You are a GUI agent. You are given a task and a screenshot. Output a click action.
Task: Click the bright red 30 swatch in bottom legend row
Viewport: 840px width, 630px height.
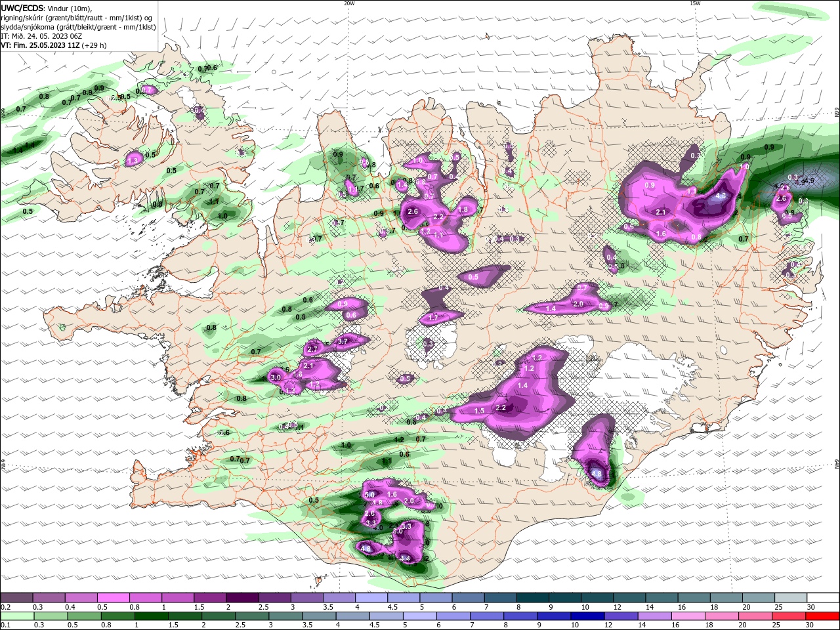(822, 616)
